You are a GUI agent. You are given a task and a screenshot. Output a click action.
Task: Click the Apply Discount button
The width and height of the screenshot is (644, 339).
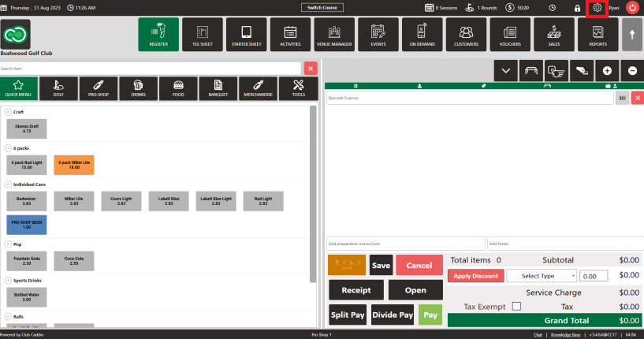475,276
